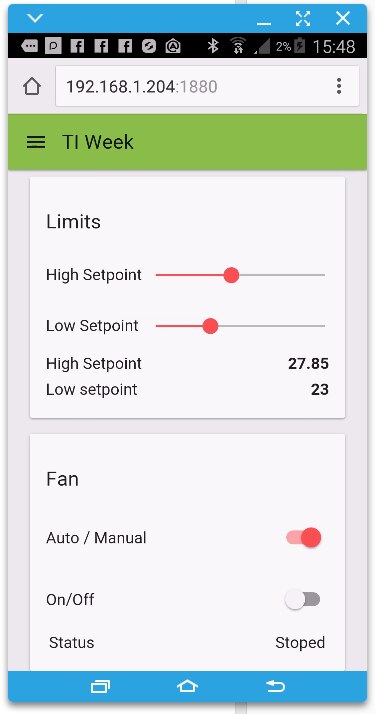
Task: Open the browser three-dot options menu
Action: tap(339, 86)
